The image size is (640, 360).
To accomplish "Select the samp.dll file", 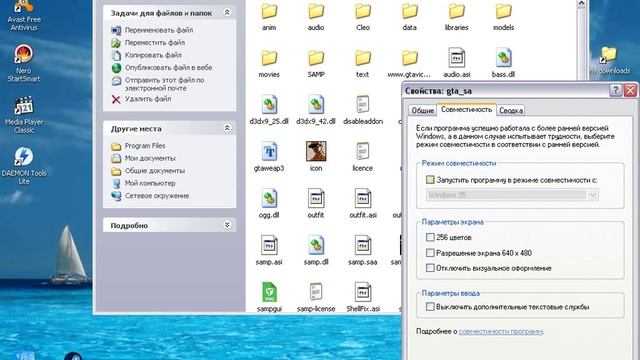I will tap(316, 251).
